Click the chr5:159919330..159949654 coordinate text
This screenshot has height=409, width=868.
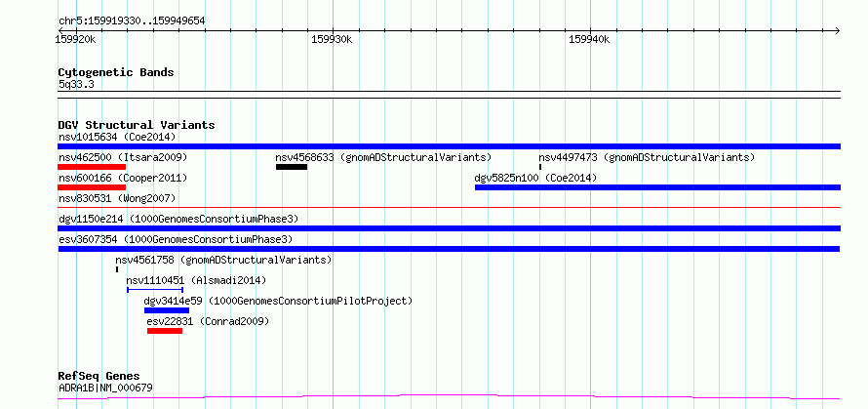[132, 21]
